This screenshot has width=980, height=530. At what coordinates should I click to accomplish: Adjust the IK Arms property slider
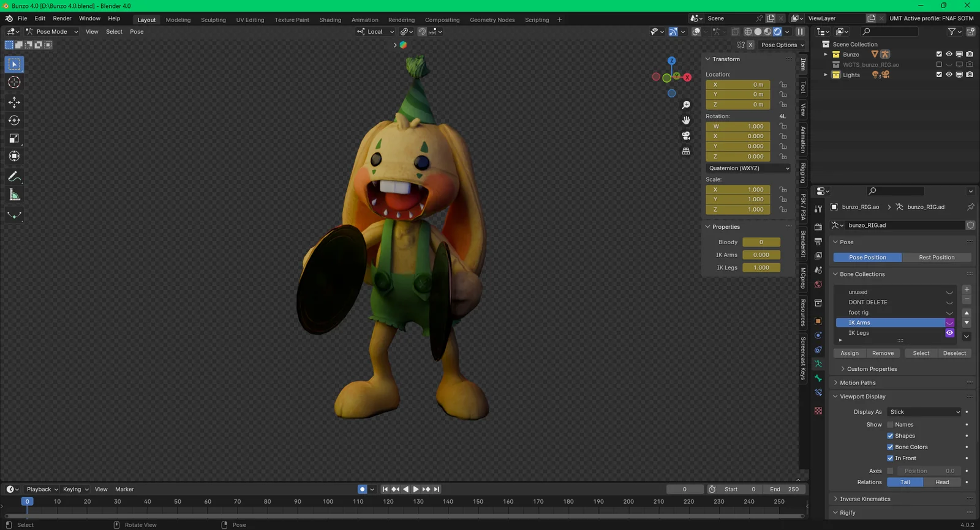[x=761, y=255]
